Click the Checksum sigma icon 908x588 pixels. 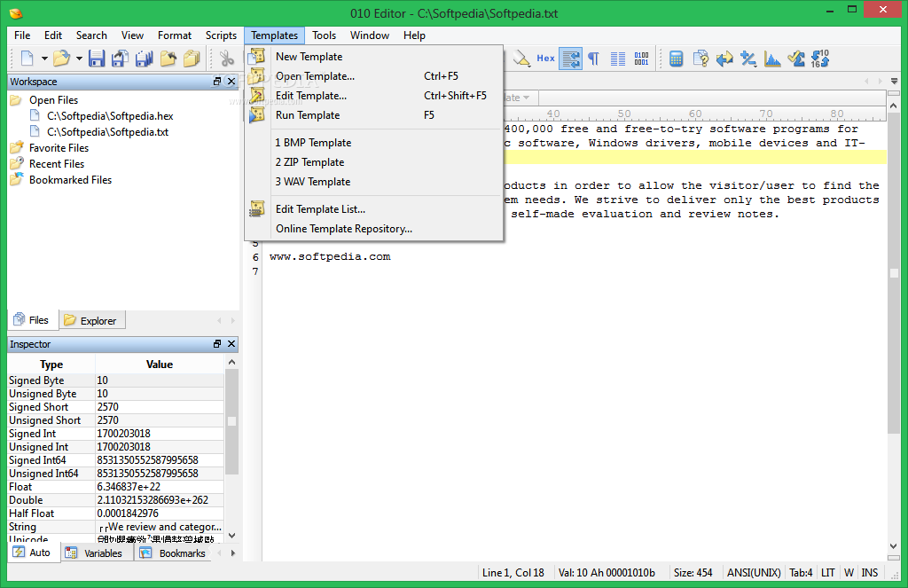[796, 58]
